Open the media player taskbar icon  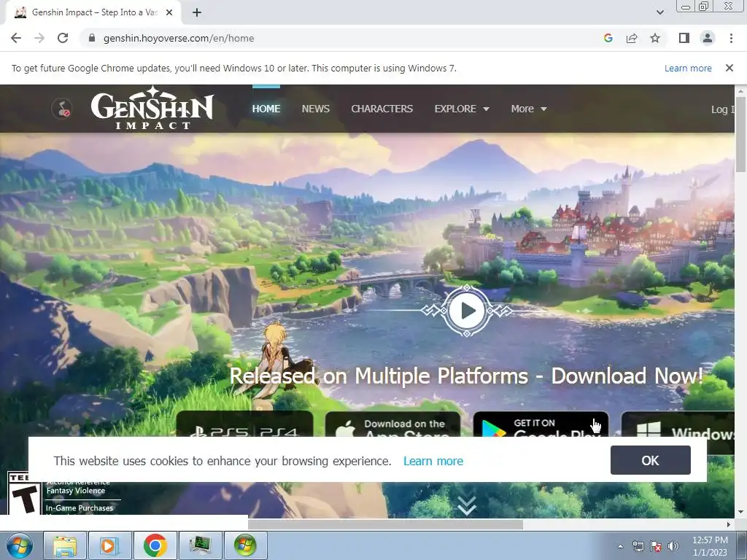pyautogui.click(x=110, y=545)
